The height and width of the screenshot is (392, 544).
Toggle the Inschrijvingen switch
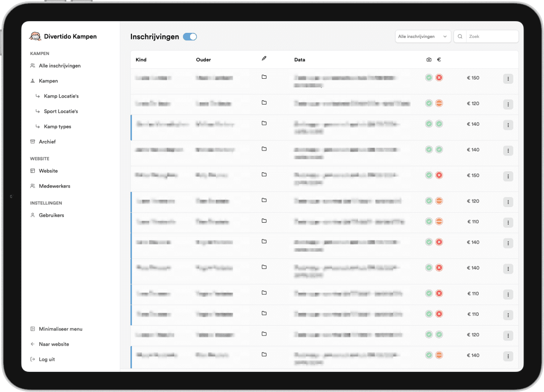coord(190,36)
